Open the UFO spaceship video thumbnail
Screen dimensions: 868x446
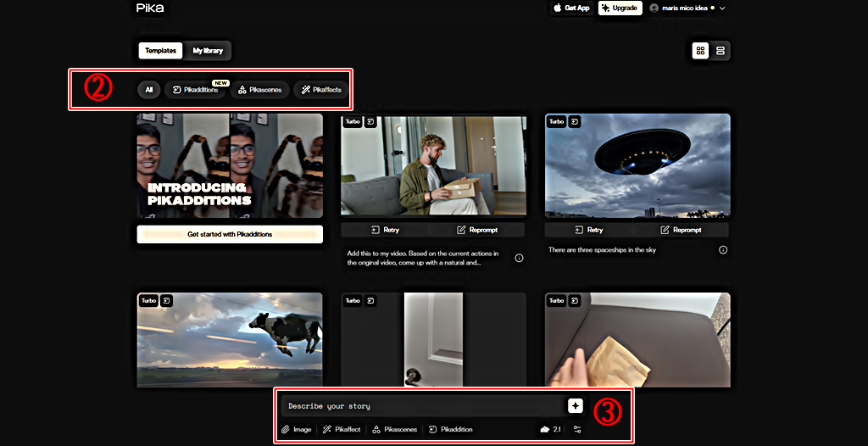[637, 165]
